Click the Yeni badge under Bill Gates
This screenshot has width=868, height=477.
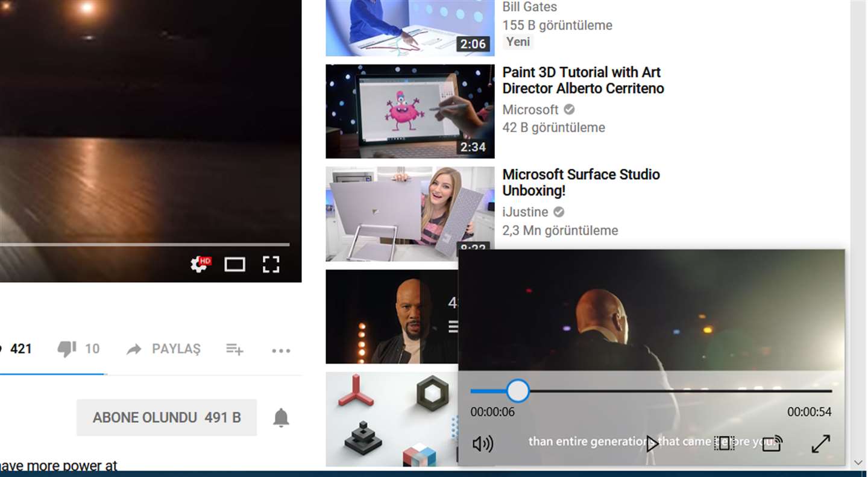[x=518, y=42]
